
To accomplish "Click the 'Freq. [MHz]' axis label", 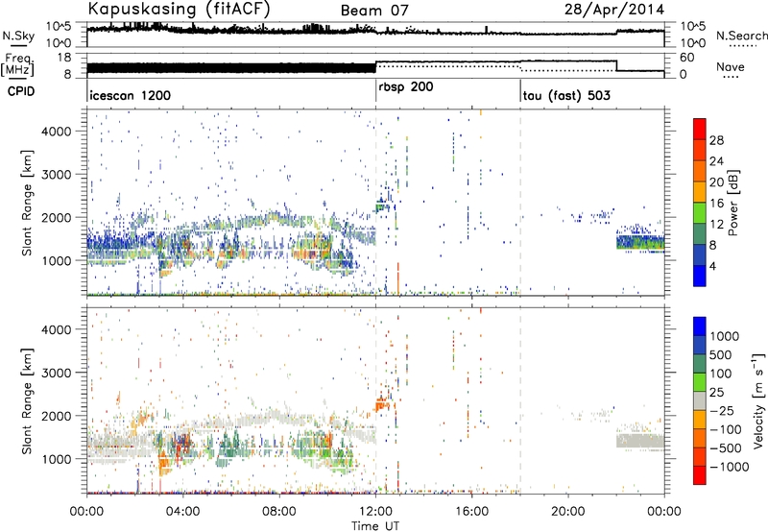I will tap(18, 64).
